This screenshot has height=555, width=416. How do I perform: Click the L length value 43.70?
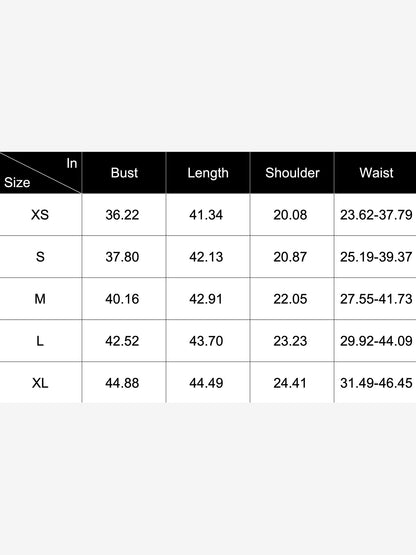pyautogui.click(x=206, y=341)
